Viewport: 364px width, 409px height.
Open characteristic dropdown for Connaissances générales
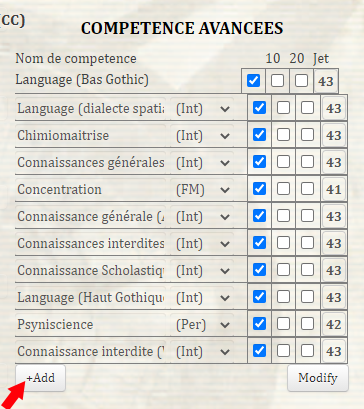(x=202, y=162)
